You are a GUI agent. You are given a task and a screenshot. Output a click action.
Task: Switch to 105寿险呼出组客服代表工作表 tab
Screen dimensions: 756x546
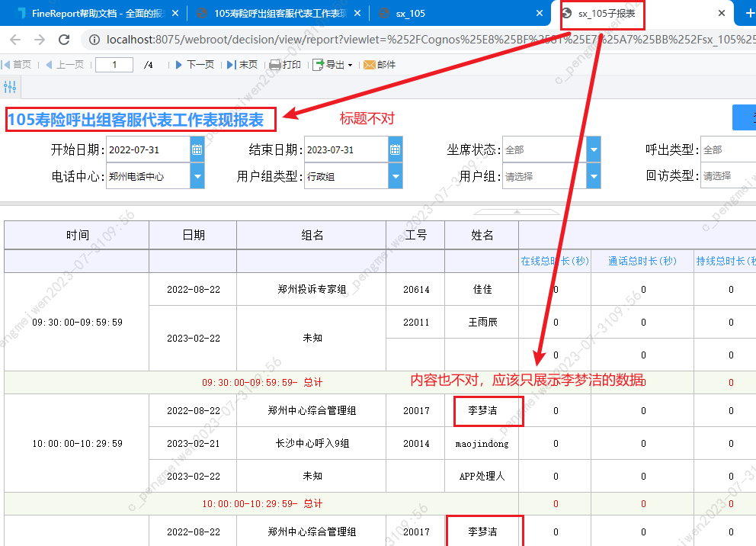point(280,14)
